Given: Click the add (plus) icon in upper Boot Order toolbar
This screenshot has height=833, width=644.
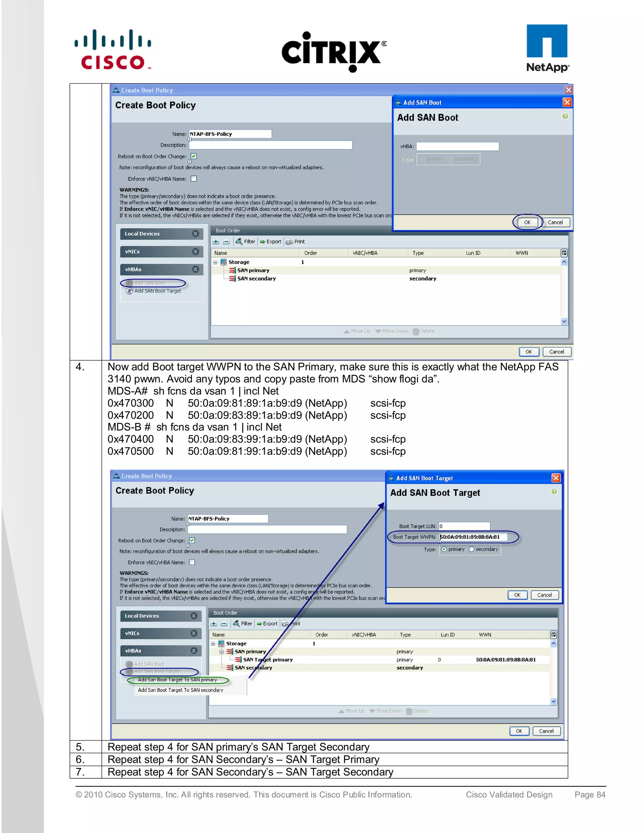Looking at the screenshot, I should click(216, 241).
